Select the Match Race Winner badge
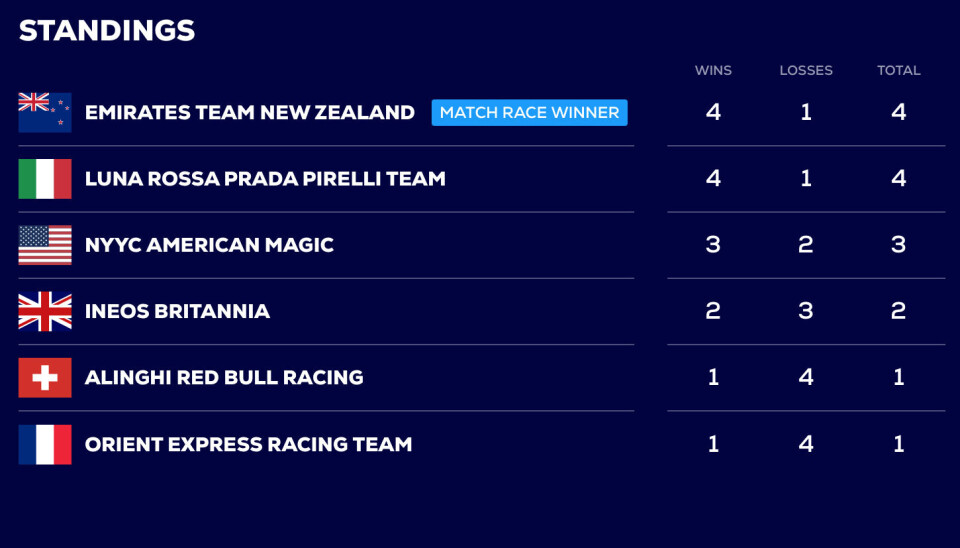The height and width of the screenshot is (548, 960). (529, 112)
